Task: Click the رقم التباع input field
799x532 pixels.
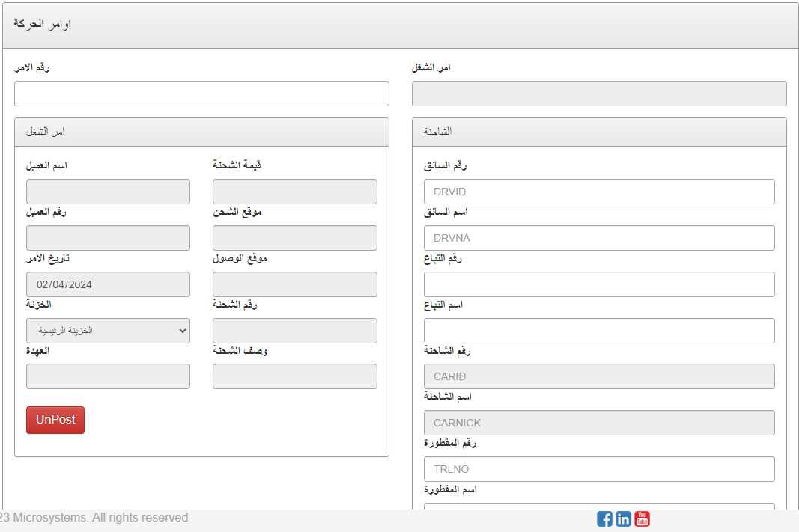Action: point(599,284)
